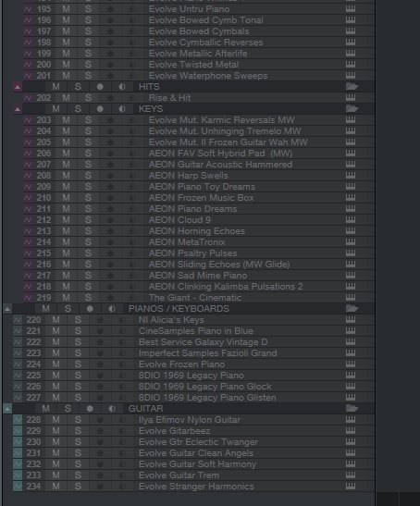Record-enable the GUITAR folder track
Screen dimensions: 420x506
(x=90, y=409)
